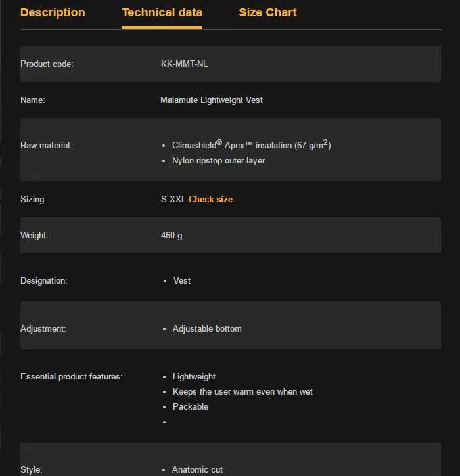Open the Check size link
Viewport: 460px width, 476px height.
click(210, 199)
